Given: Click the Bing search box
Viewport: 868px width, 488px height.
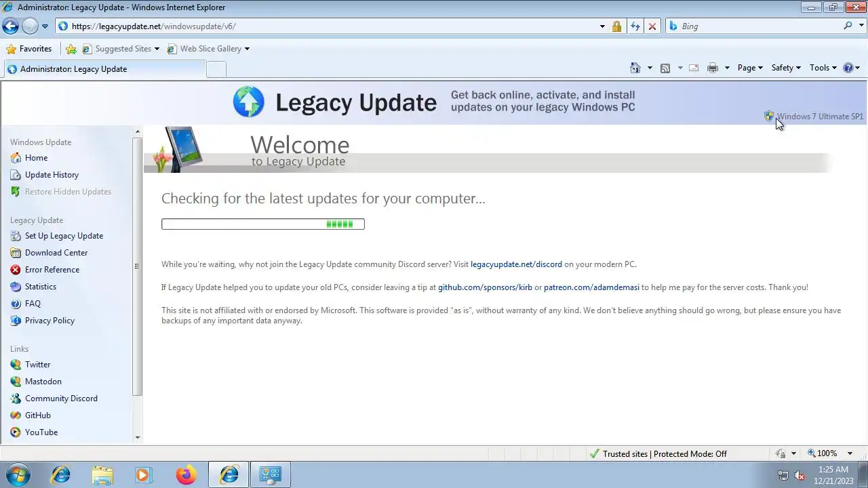Looking at the screenshot, I should tap(753, 26).
